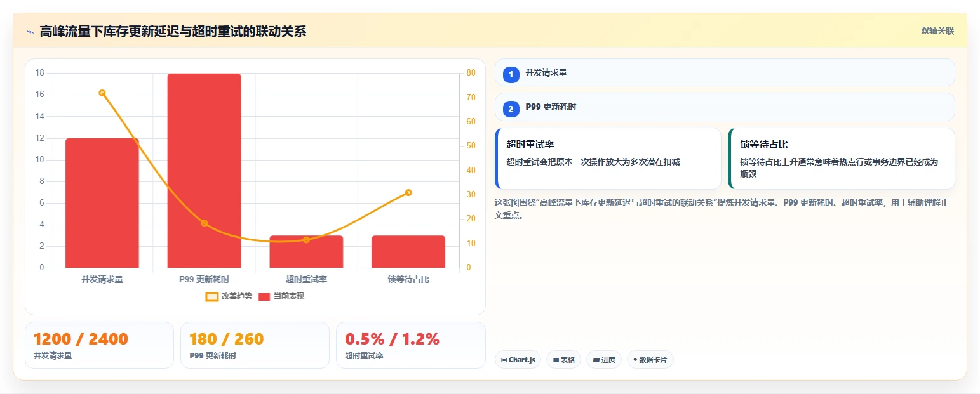Viewport: 980px width, 394px height.
Task: Select list item 2 P99 更新耗时
Action: (725, 107)
